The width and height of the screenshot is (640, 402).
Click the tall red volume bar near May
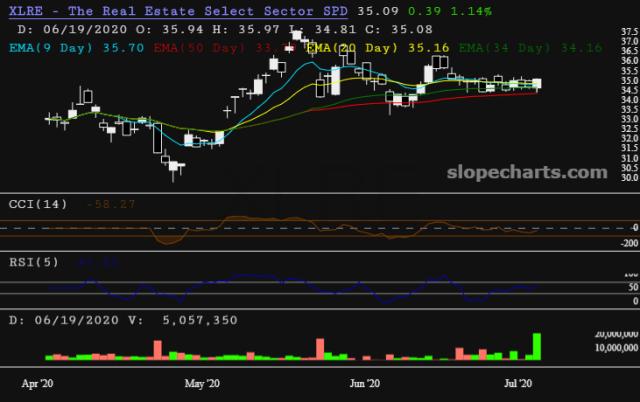click(x=157, y=349)
